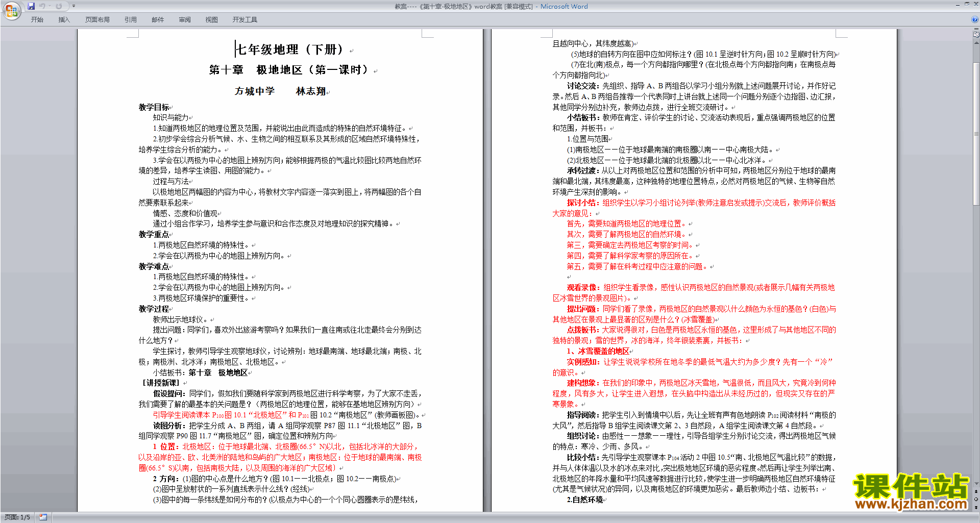
Task: Switch to the 视图 (View) tab
Action: 212,20
